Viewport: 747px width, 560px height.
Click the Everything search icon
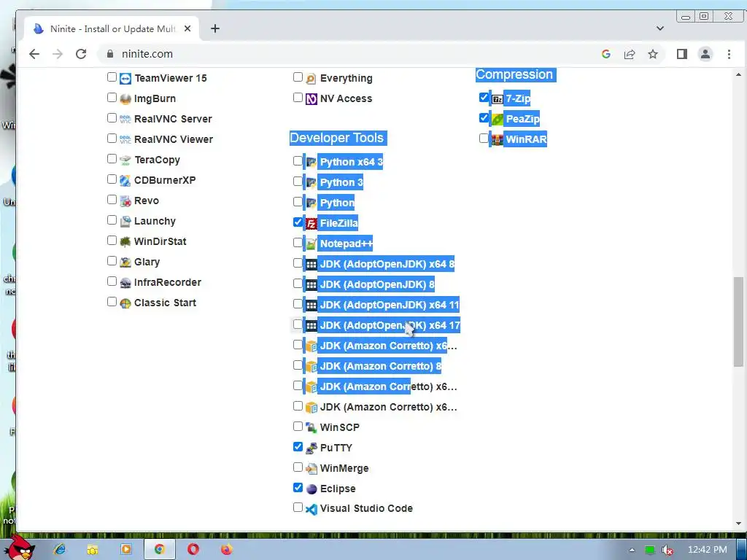pyautogui.click(x=311, y=79)
